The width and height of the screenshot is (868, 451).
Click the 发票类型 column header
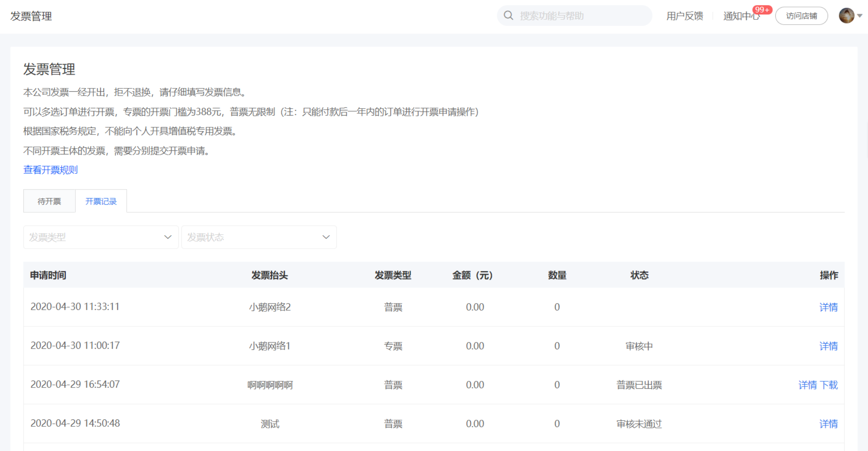point(393,275)
